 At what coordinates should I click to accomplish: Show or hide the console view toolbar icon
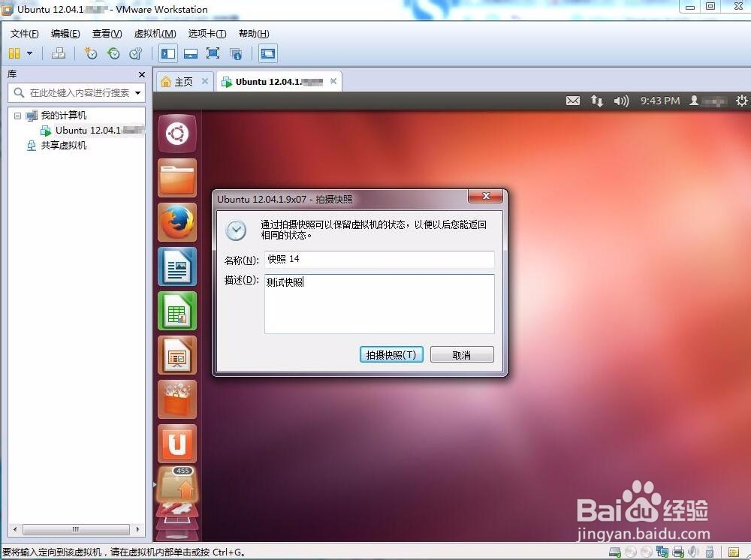[x=268, y=53]
